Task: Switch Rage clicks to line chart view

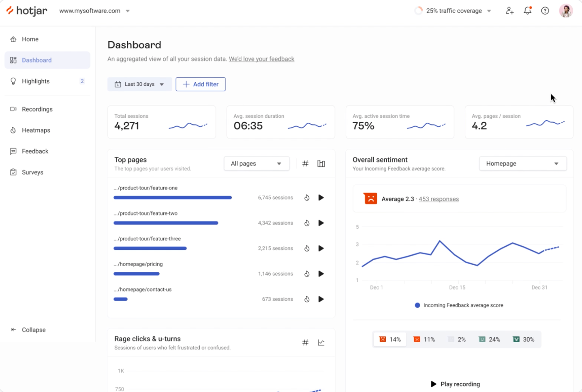Action: pyautogui.click(x=321, y=343)
